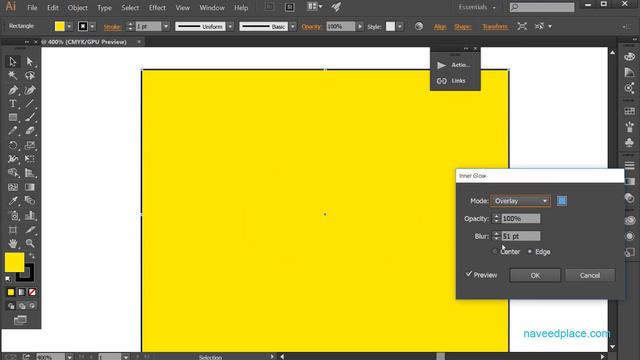Open the graphic Style dropdown
Screen dimensions: 640x360
click(x=400, y=27)
